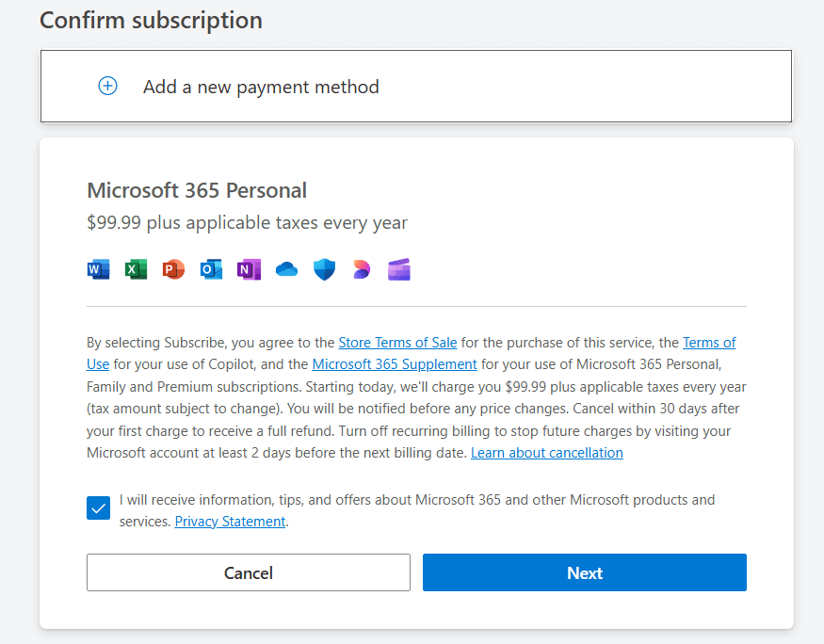Open the Terms of Use link
Viewport: 824px width, 644px height.
[x=708, y=343]
